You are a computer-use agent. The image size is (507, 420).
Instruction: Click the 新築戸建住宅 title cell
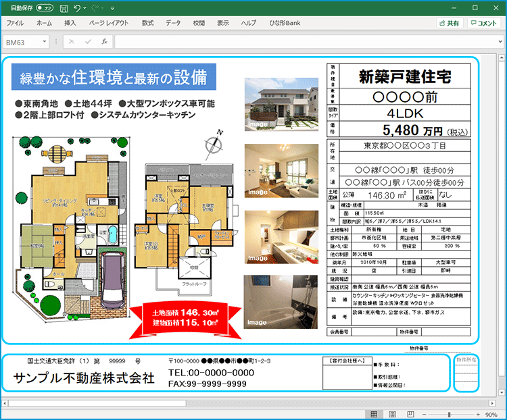405,76
